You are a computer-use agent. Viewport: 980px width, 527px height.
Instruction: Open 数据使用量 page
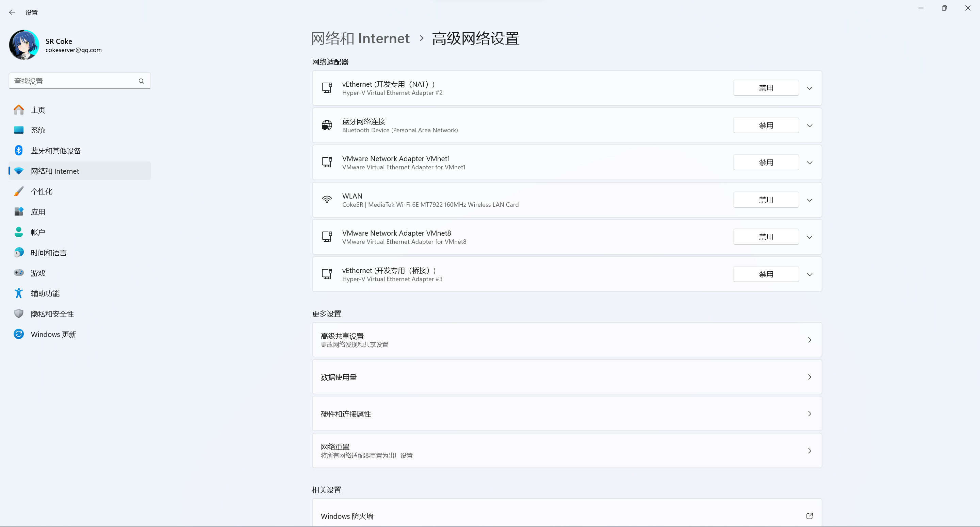[x=567, y=377]
